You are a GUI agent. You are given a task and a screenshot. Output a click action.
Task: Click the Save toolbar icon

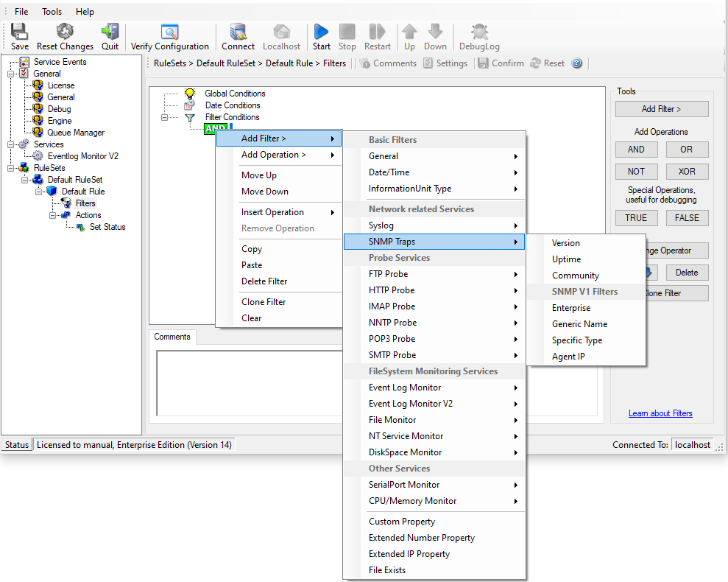pos(20,32)
